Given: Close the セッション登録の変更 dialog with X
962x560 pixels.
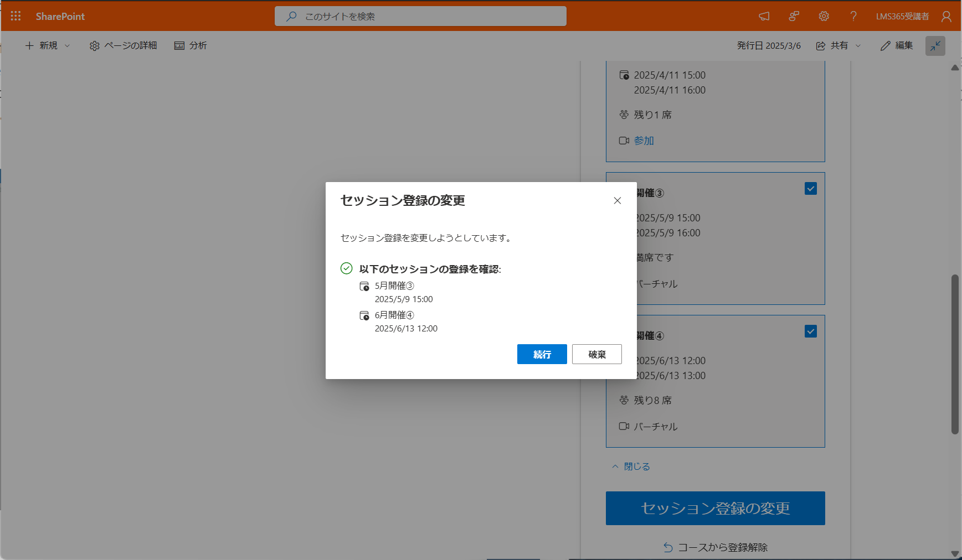Looking at the screenshot, I should pyautogui.click(x=618, y=200).
